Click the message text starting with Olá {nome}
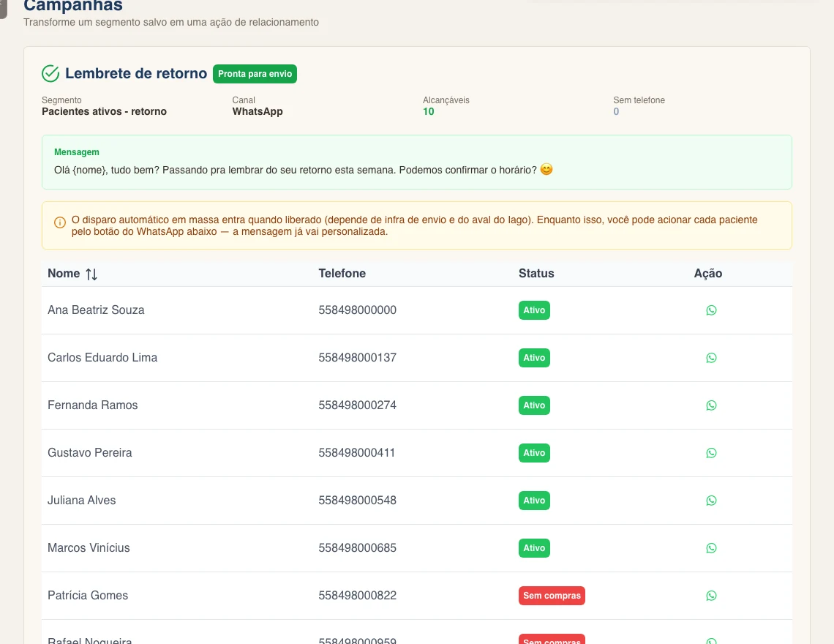834x644 pixels. pyautogui.click(x=303, y=170)
